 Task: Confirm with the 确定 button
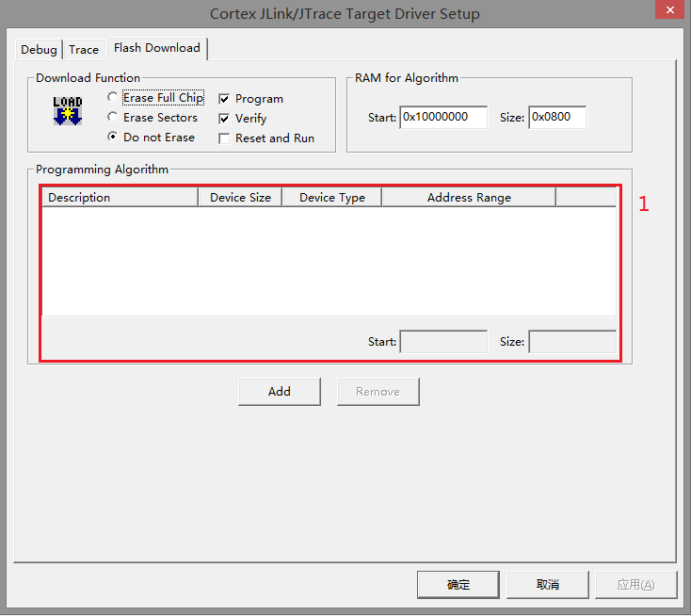coord(458,585)
